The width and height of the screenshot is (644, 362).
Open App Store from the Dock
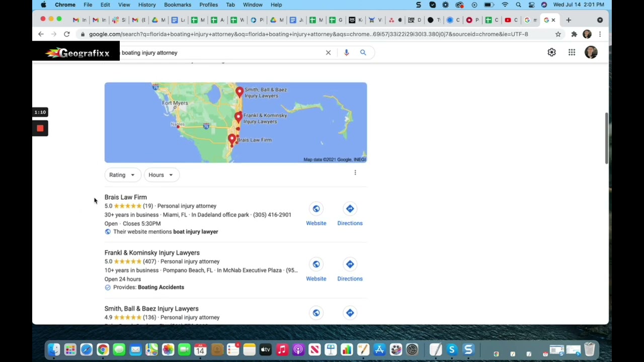379,349
